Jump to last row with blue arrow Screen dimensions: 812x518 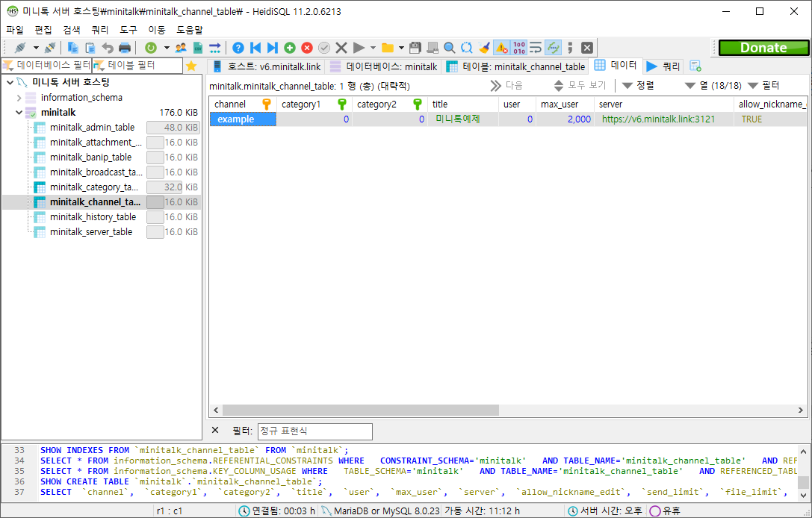[273, 48]
